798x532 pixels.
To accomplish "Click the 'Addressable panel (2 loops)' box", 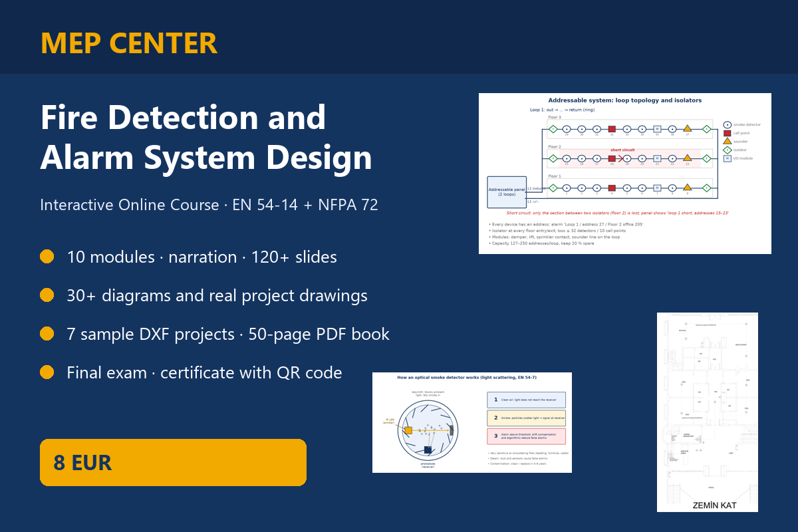I will tap(507, 192).
